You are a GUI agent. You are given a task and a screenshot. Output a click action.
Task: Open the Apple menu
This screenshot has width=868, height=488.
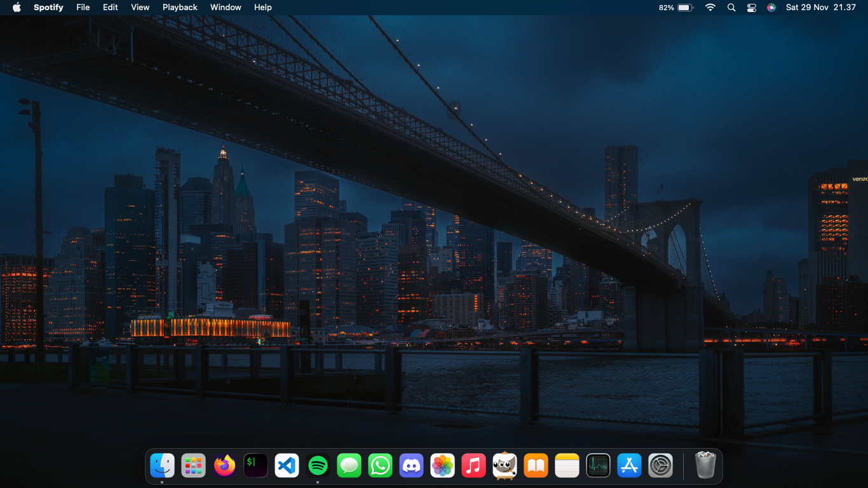17,7
